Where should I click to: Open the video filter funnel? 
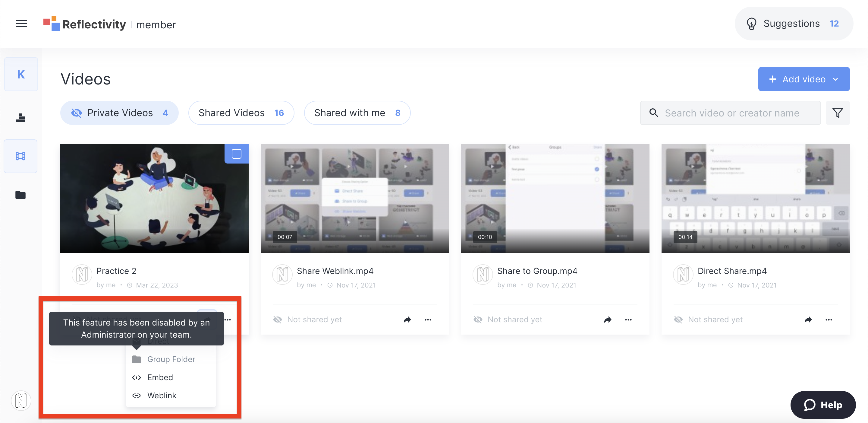pos(837,113)
